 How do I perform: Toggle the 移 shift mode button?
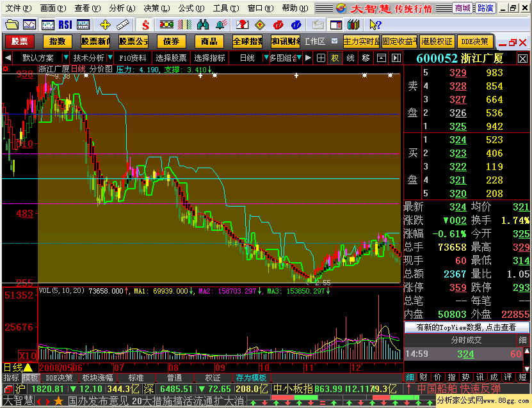coord(366,58)
